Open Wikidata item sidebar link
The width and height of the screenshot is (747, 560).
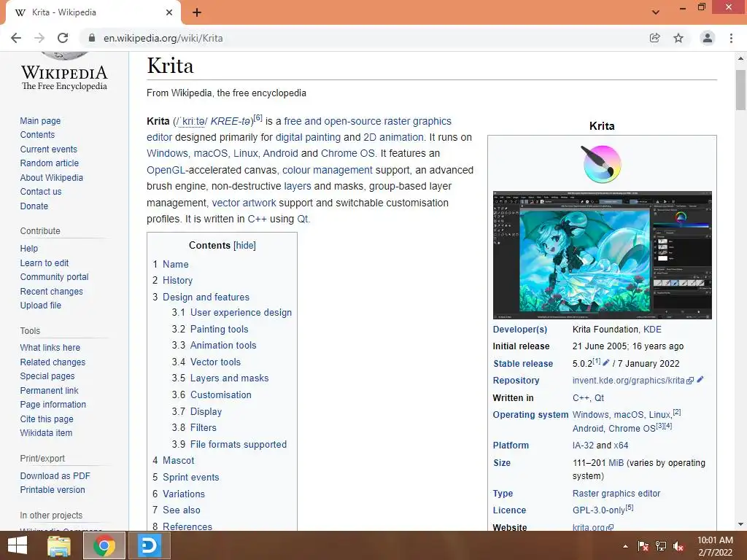pyautogui.click(x=46, y=433)
